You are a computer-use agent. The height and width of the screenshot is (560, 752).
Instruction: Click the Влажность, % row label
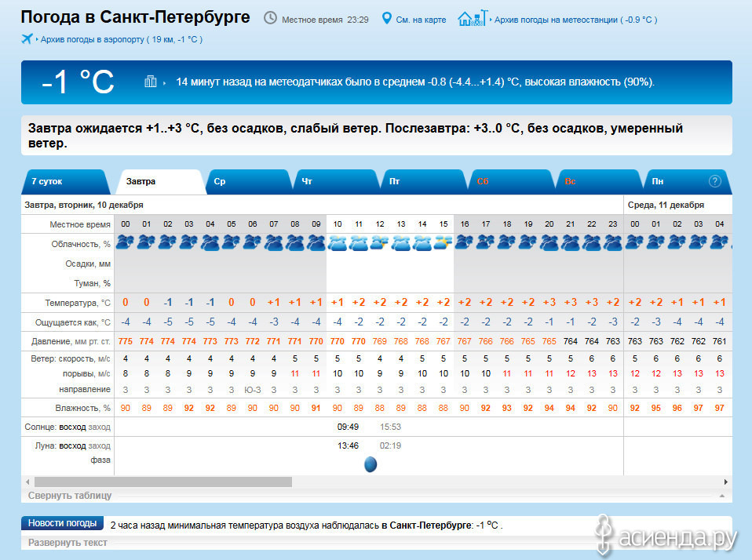point(83,408)
